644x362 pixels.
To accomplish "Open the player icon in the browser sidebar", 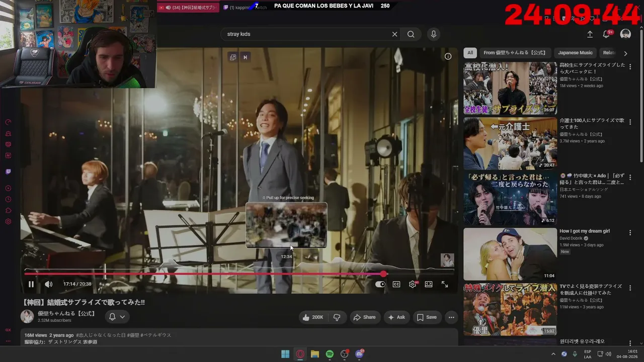I will pyautogui.click(x=8, y=189).
